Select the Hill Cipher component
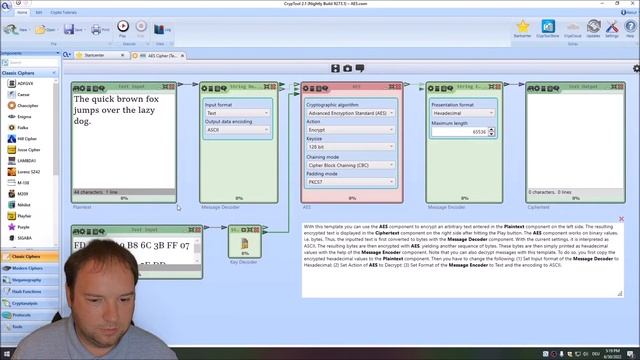Viewport: 640px width, 360px height. pyautogui.click(x=27, y=139)
